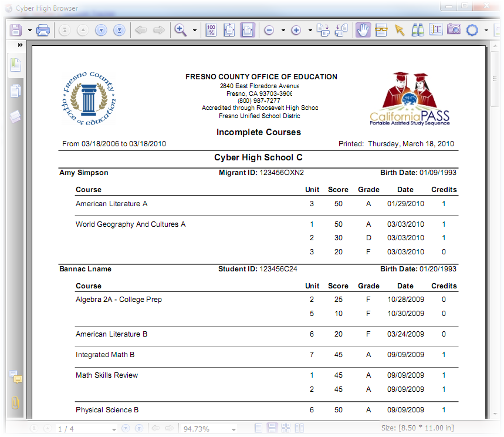Enable facing pages layout mode
The image size is (504, 437).
tap(287, 428)
